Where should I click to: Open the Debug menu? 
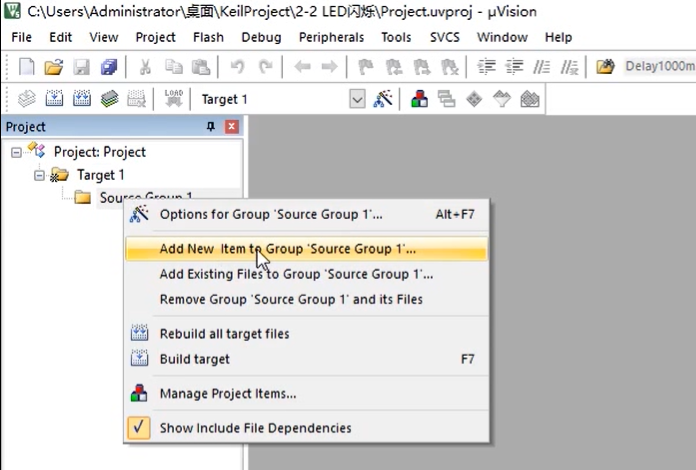point(261,37)
